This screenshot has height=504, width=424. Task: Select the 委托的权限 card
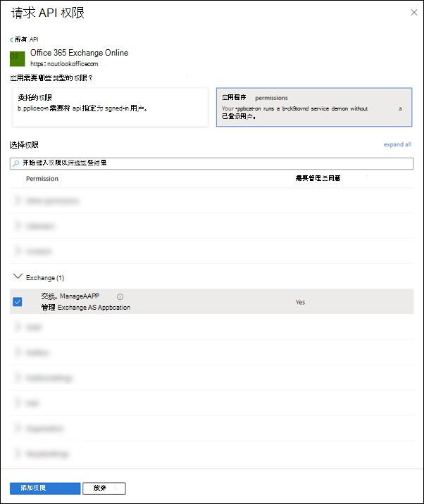click(x=110, y=108)
